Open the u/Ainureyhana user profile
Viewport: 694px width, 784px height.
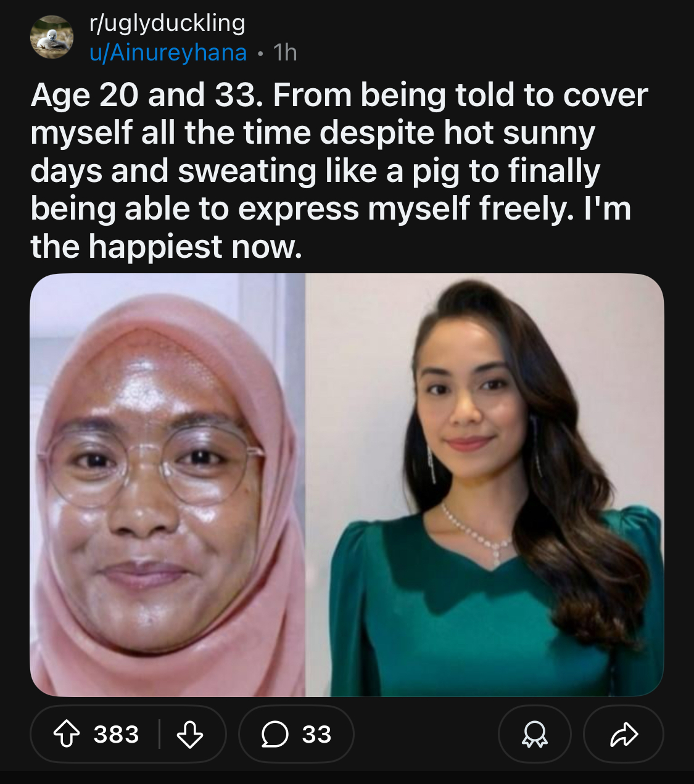pos(168,52)
